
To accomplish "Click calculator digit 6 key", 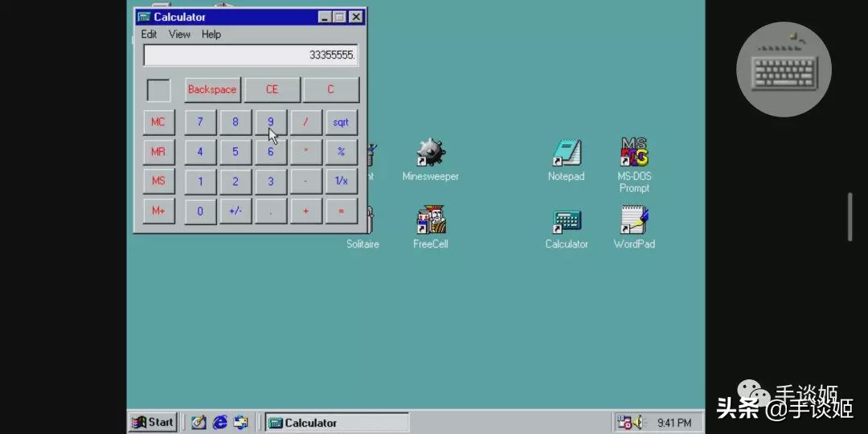I will (x=271, y=152).
